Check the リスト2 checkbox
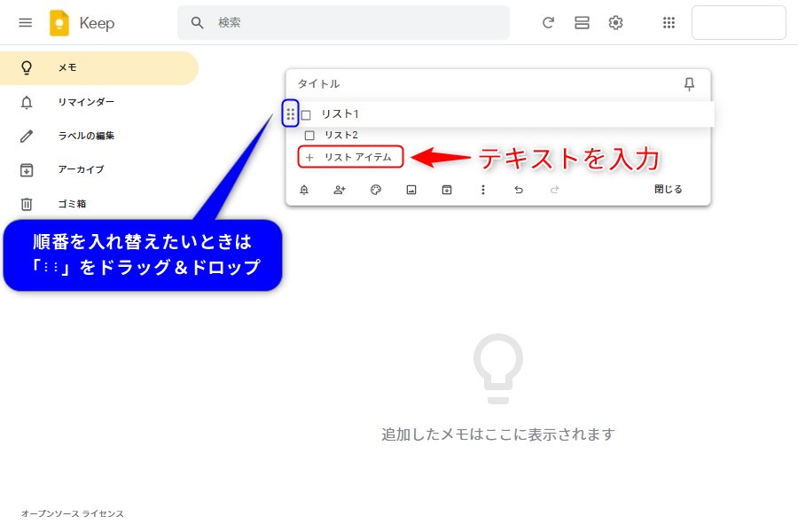 point(309,136)
